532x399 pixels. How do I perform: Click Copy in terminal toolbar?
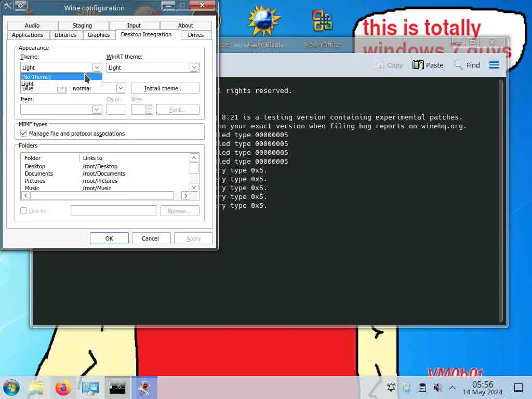pos(389,65)
